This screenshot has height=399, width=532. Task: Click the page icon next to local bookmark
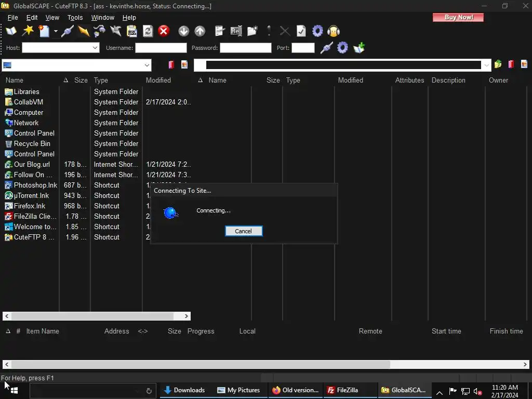(x=184, y=64)
